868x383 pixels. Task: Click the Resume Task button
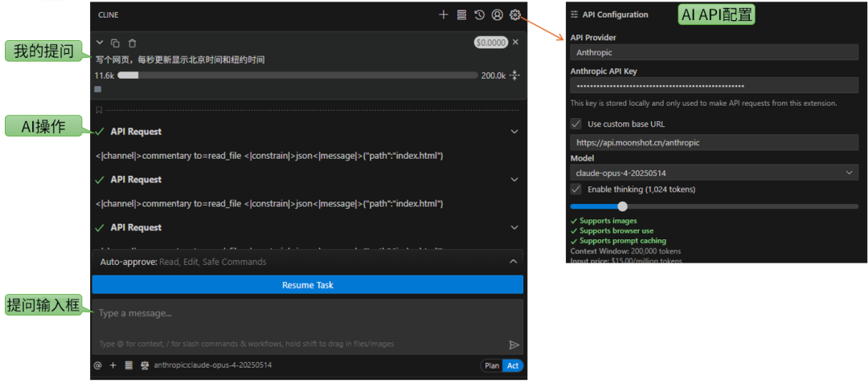click(x=307, y=285)
